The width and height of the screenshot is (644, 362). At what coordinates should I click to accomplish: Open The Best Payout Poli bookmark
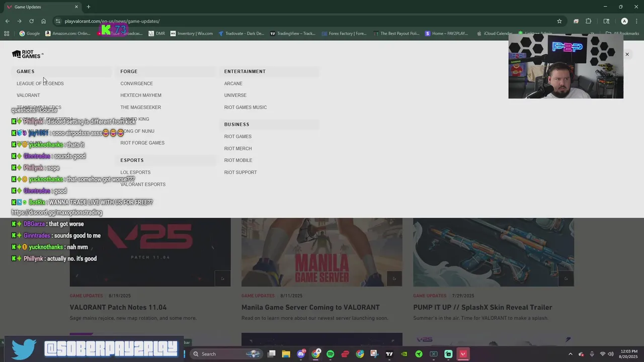coord(396,34)
